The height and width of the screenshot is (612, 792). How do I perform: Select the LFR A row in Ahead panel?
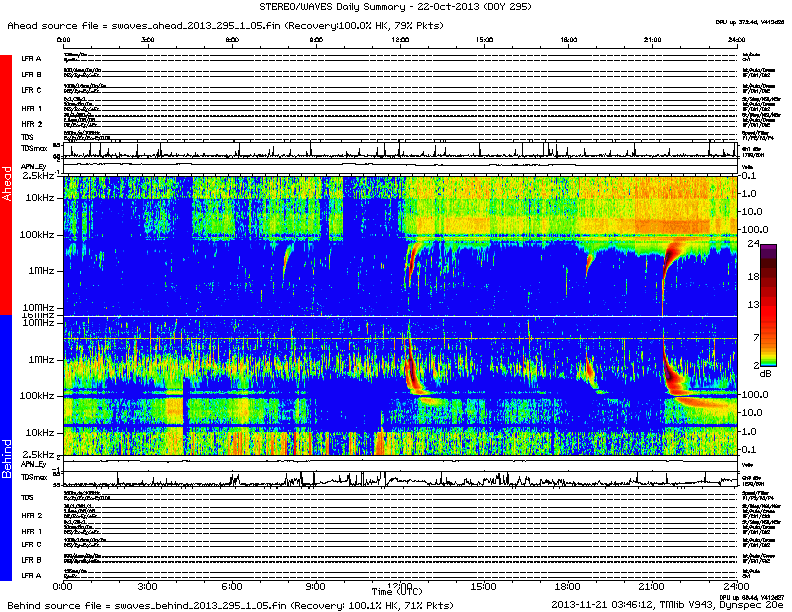[31, 59]
